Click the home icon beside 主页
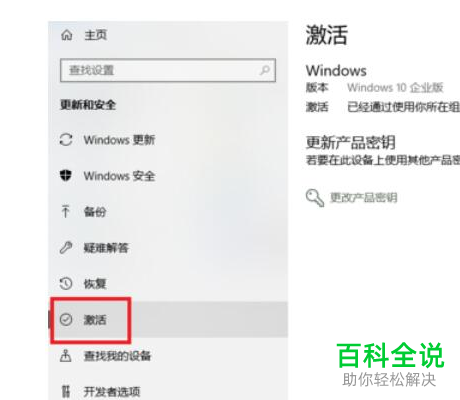 point(67,35)
